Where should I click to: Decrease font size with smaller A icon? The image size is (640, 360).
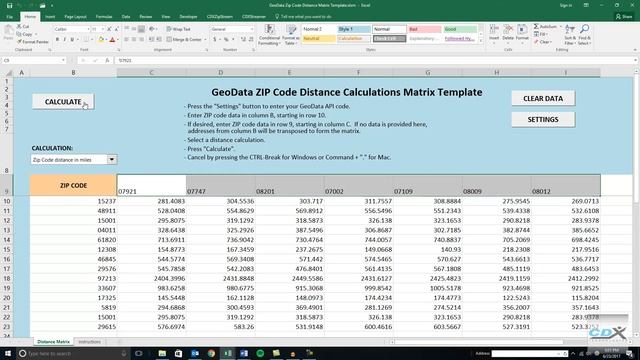(116, 29)
